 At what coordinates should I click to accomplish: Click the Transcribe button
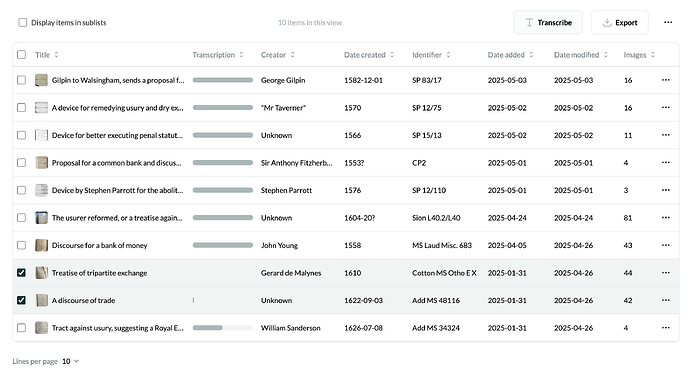coord(548,22)
